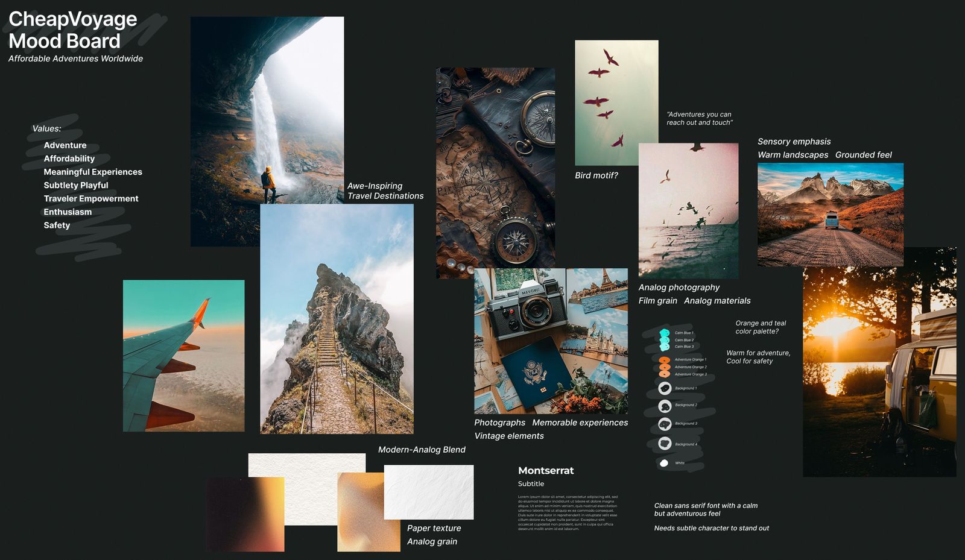
Task: Select the 'Adventures you can reach out and touch' quote
Action: coord(700,118)
